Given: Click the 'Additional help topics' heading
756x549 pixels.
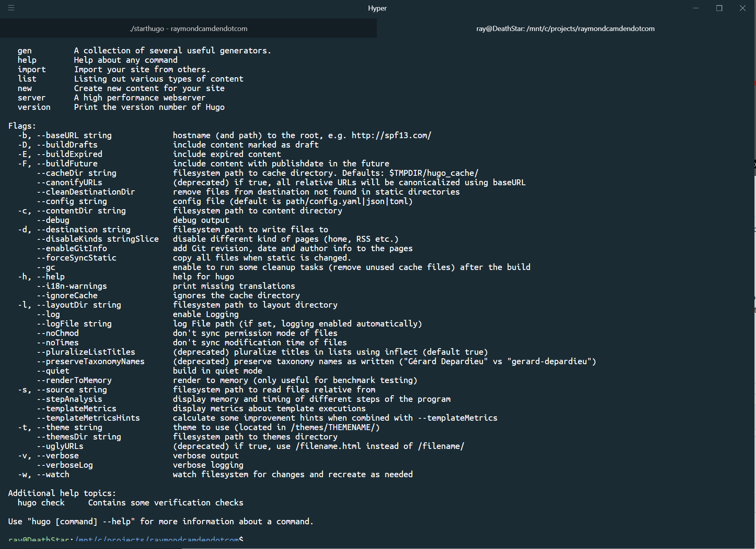Looking at the screenshot, I should [62, 493].
